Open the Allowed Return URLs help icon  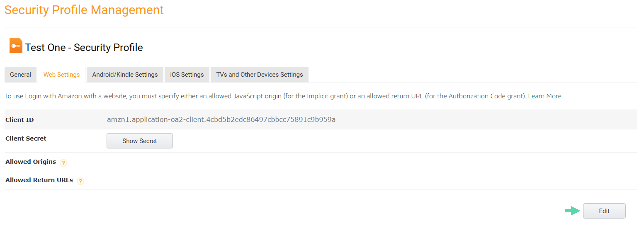point(80,181)
